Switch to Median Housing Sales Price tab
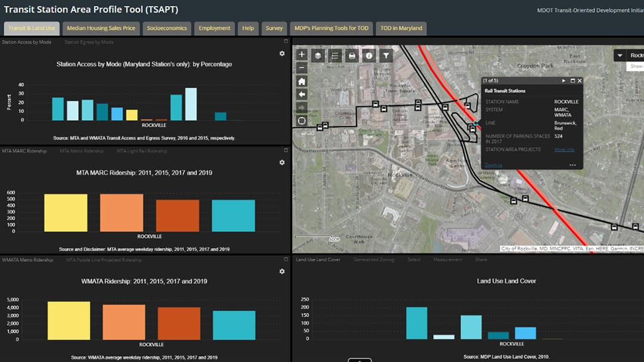The height and width of the screenshot is (362, 644). coord(100,27)
